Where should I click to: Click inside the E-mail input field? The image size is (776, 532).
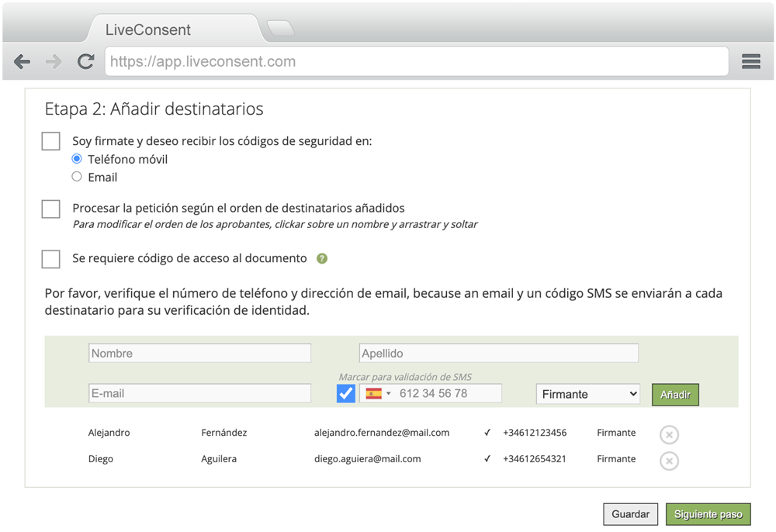199,393
